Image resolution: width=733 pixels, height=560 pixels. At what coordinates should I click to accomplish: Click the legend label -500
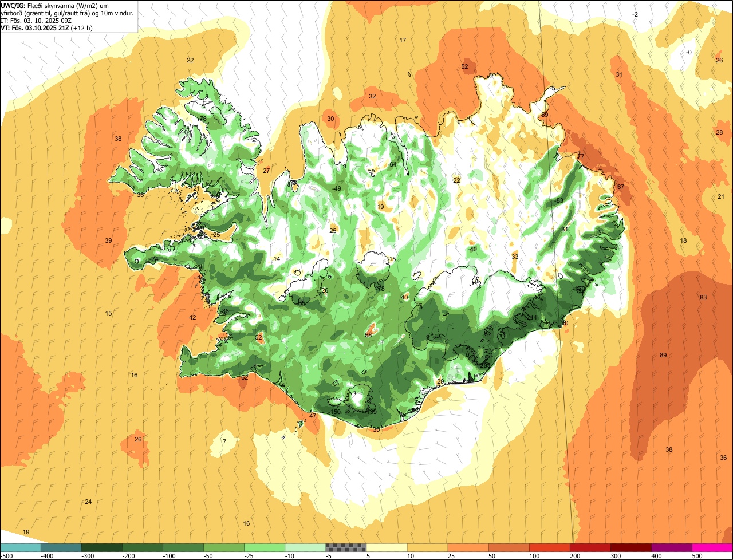click(6, 556)
